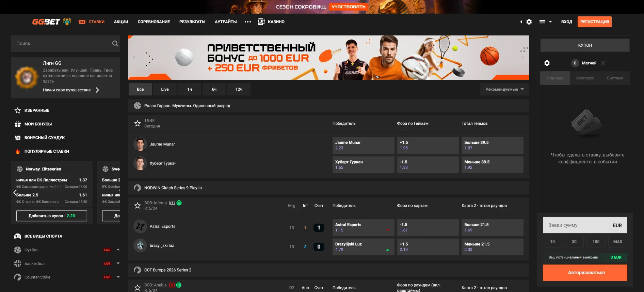Open scoreboard icon for BO3 Inferno
644x292 pixels.
tap(172, 203)
